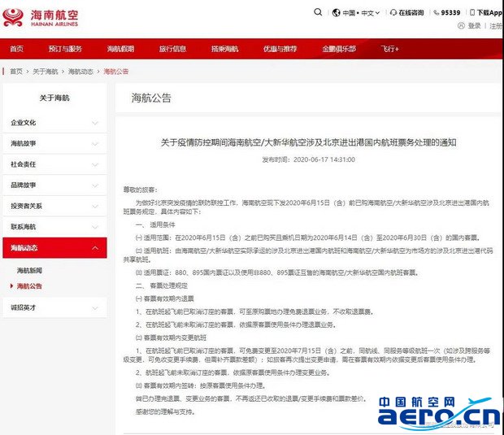Image resolution: width=504 pixels, height=435 pixels.
Task: Click the 下载App link
Action: 489,12
